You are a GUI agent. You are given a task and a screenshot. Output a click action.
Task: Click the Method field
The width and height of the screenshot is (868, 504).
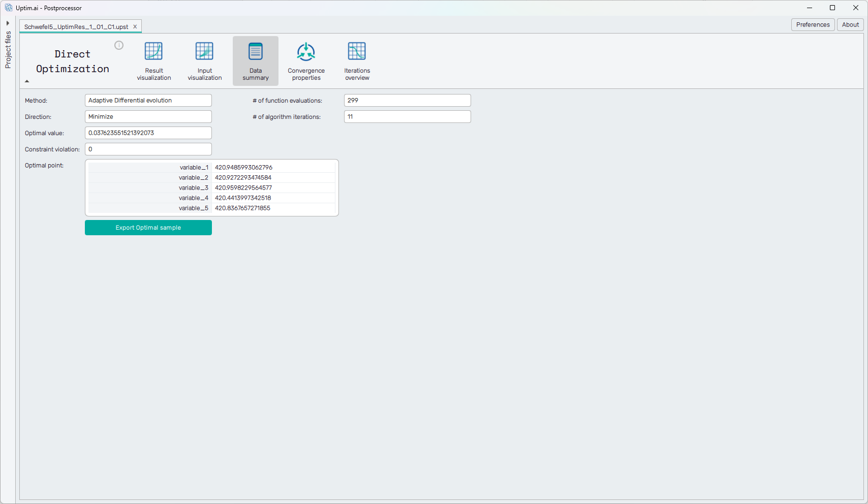click(x=148, y=101)
